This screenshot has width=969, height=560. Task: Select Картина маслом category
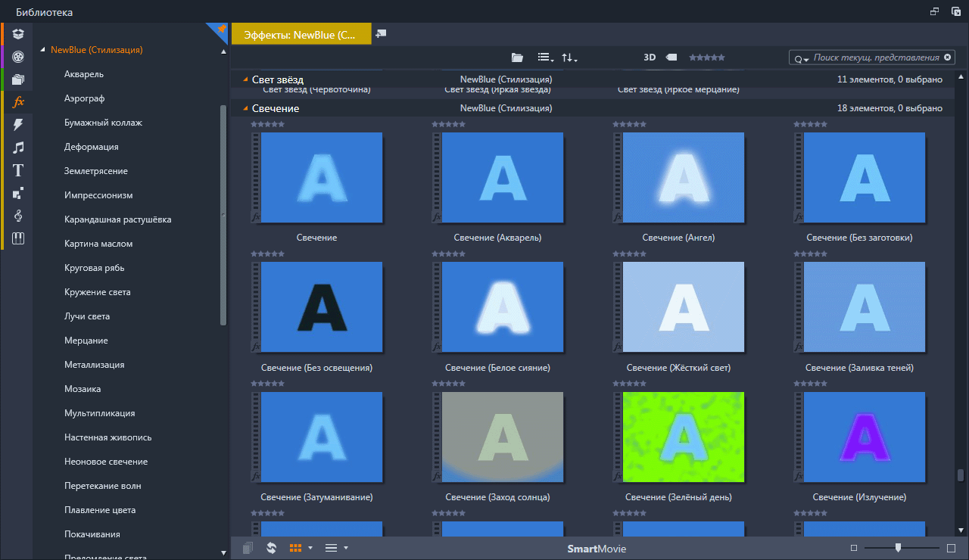(x=98, y=244)
